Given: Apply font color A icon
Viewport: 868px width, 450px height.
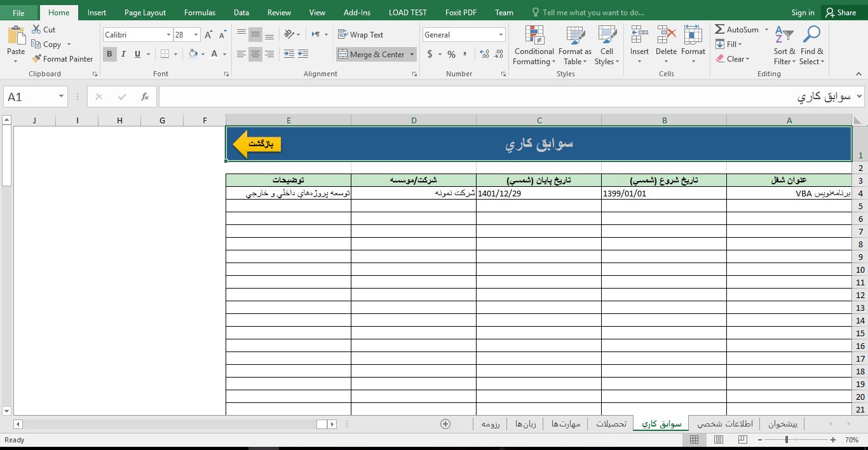Looking at the screenshot, I should 215,54.
